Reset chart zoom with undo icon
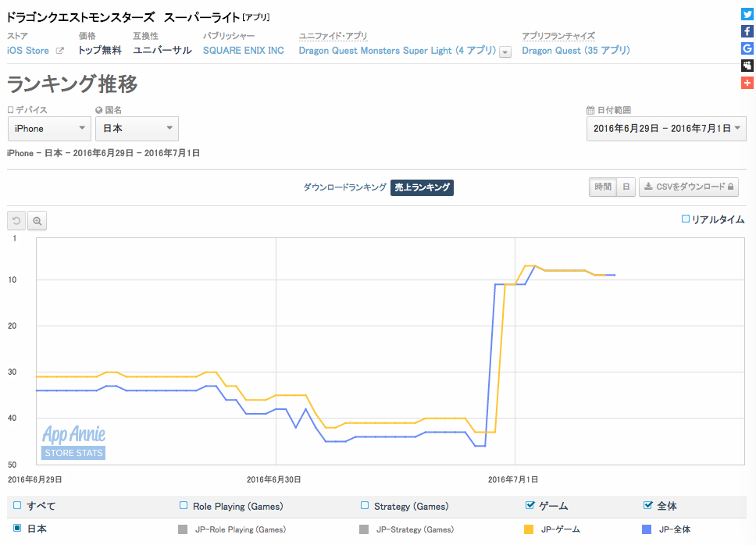This screenshot has width=756, height=545. (x=16, y=221)
